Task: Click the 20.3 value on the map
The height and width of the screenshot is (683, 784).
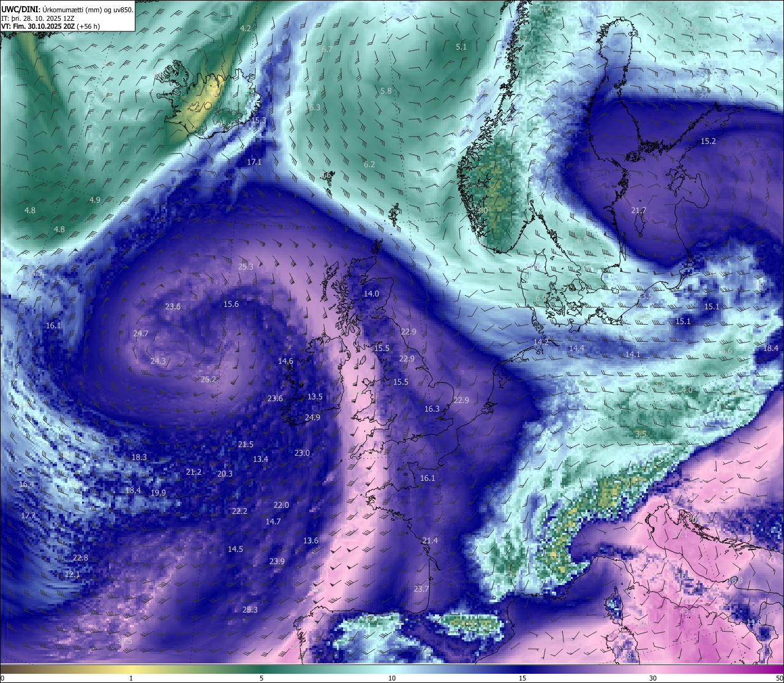Action: pyautogui.click(x=225, y=474)
